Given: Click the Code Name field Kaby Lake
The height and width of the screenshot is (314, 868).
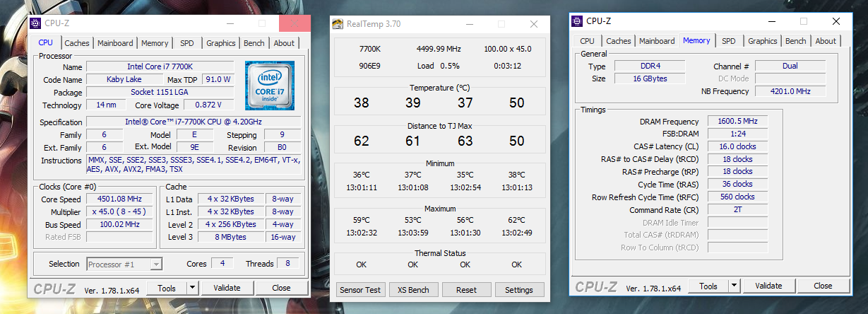Looking at the screenshot, I should click(x=124, y=79).
